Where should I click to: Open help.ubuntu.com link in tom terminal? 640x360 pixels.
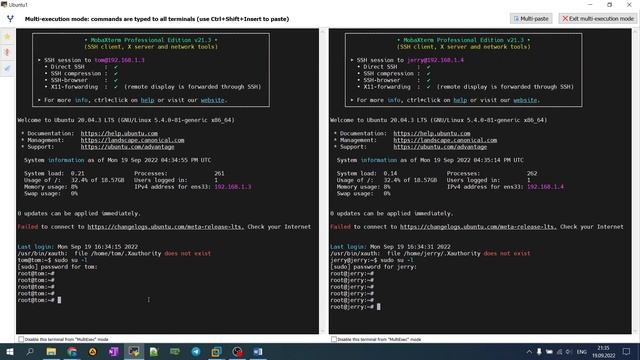coord(119,133)
